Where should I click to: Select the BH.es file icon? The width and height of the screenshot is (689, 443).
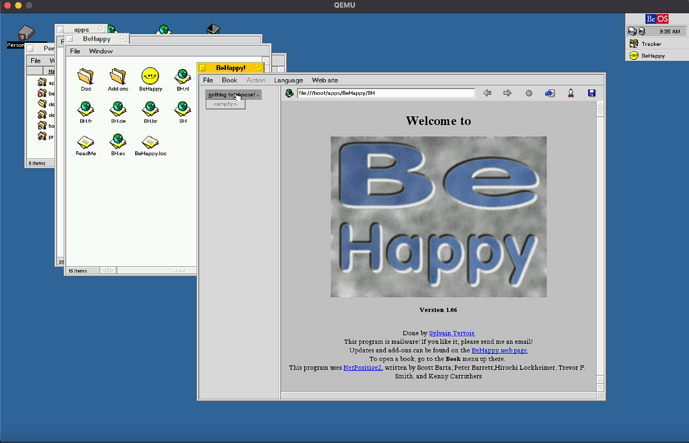(118, 141)
